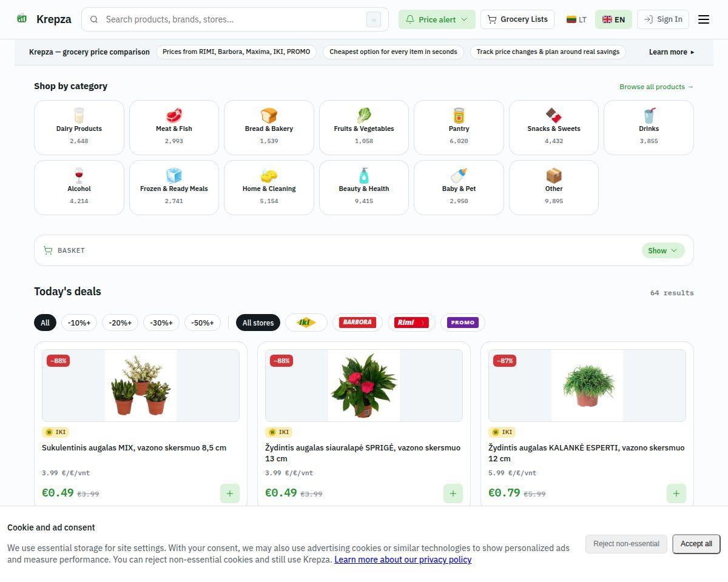Accept all cookies

[x=696, y=544]
